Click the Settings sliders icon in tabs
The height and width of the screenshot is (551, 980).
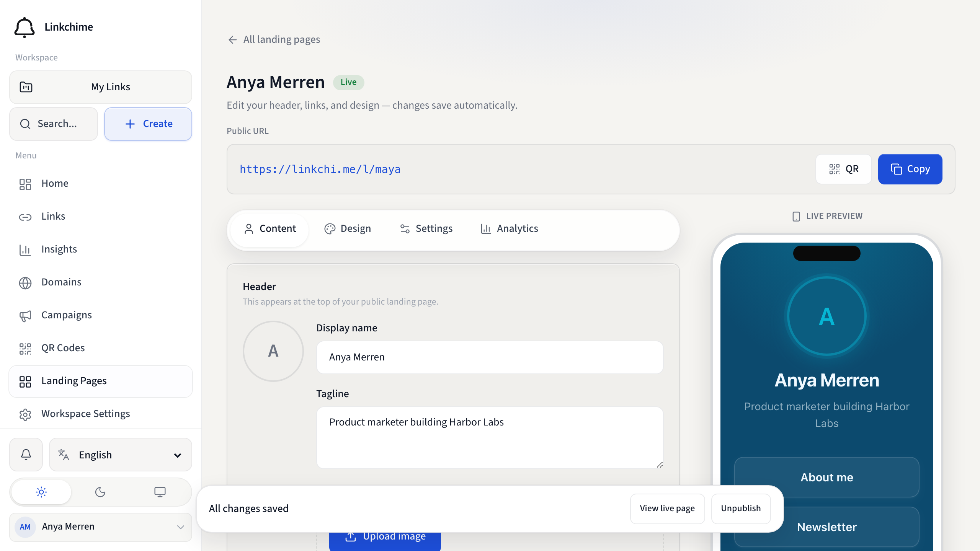click(405, 229)
